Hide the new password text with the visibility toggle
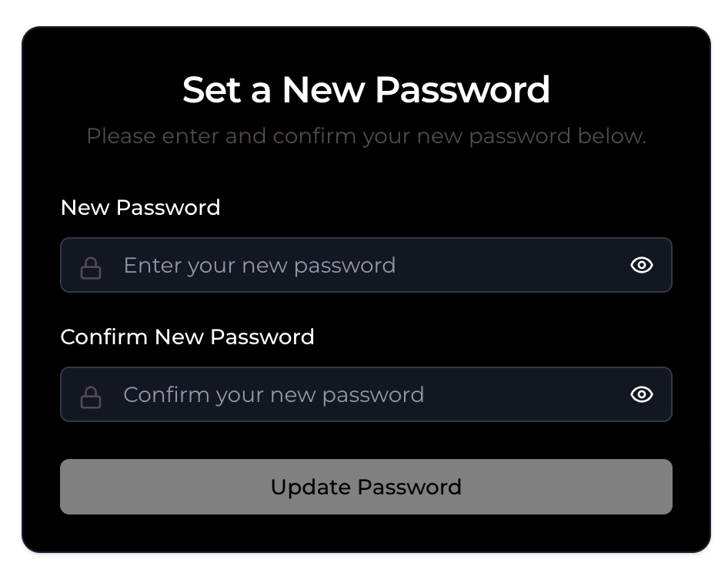 coord(642,265)
